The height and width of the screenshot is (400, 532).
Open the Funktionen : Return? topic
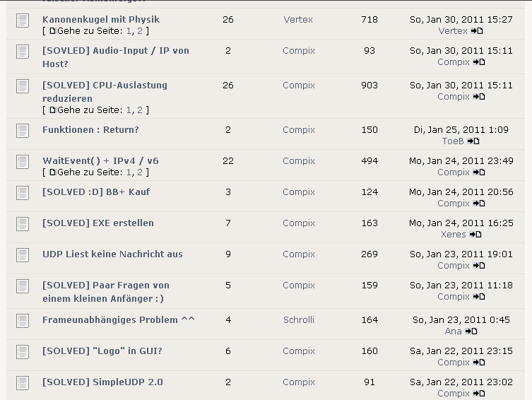point(90,130)
